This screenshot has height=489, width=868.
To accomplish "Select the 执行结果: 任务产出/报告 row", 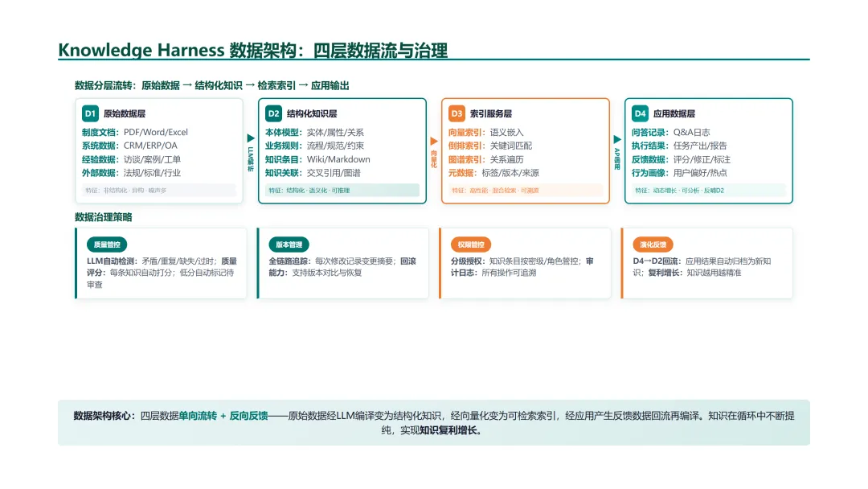I will click(x=679, y=146).
